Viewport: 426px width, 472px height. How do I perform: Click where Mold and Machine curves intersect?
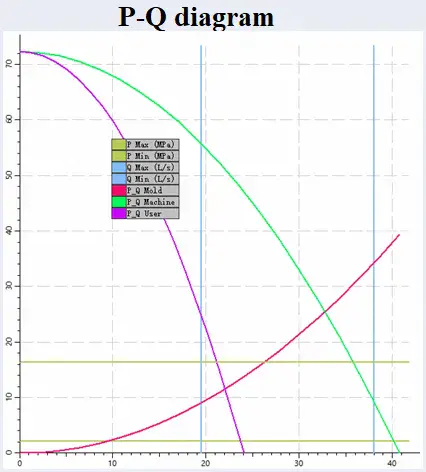(325, 312)
